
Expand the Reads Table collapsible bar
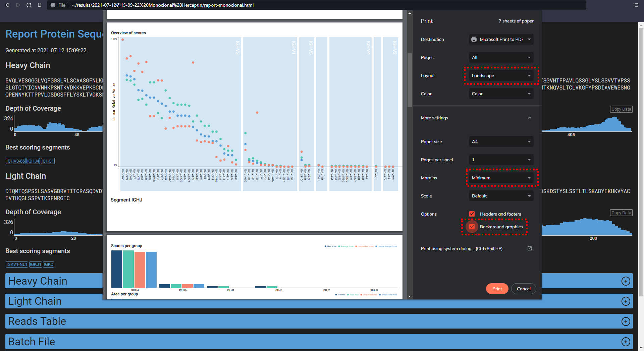pyautogui.click(x=319, y=321)
